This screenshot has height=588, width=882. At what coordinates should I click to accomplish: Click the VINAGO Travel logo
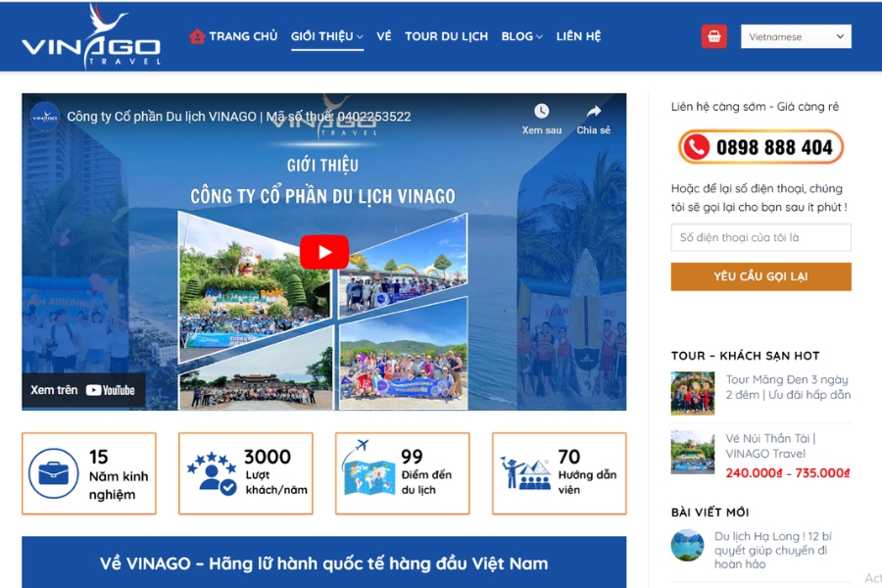pyautogui.click(x=90, y=36)
